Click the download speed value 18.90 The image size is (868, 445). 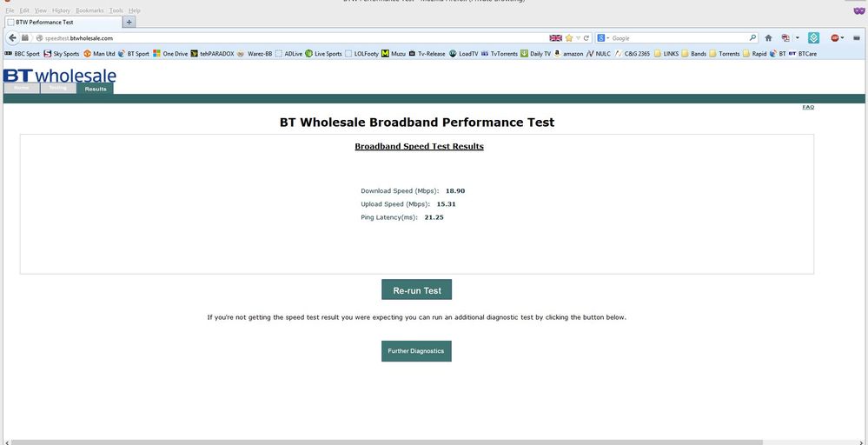[x=455, y=191]
